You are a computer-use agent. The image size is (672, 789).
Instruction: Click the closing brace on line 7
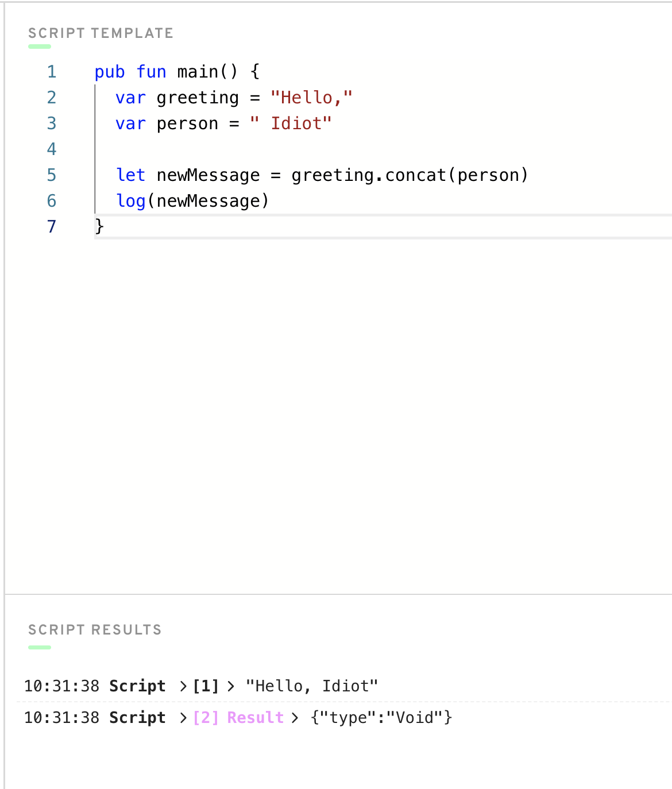tap(99, 226)
